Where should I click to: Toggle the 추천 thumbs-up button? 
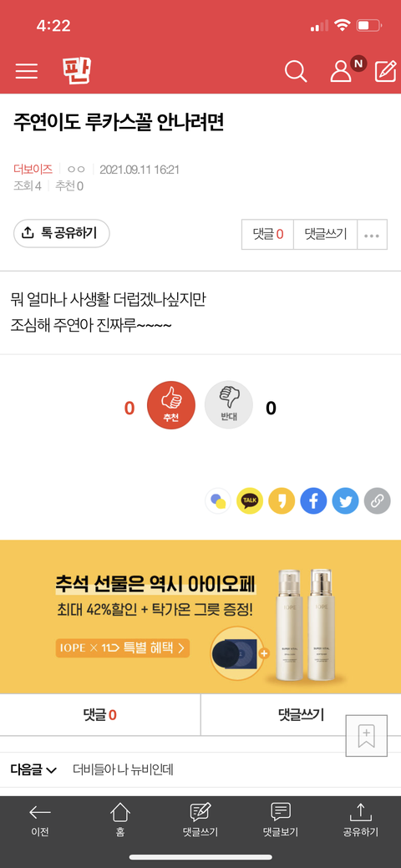171,405
